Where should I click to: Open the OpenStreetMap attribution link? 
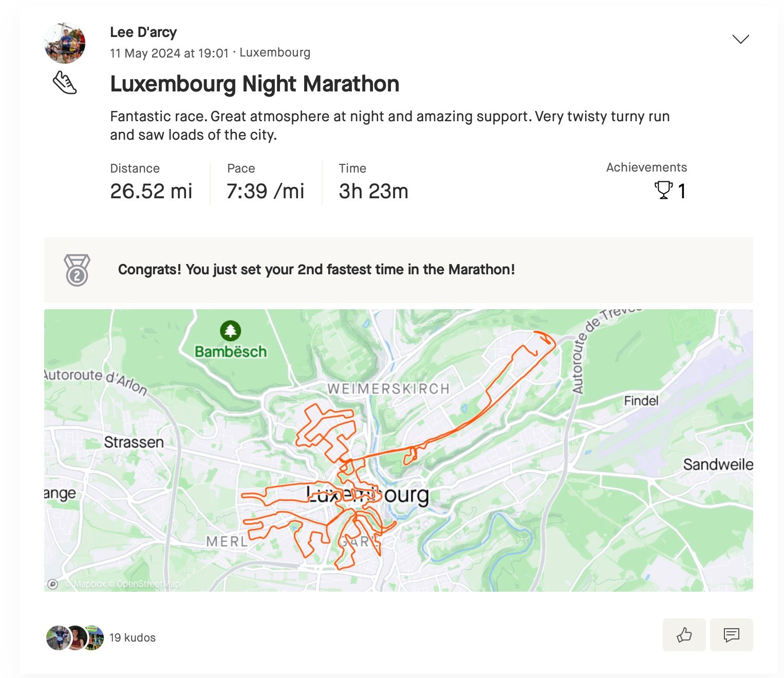tap(148, 584)
